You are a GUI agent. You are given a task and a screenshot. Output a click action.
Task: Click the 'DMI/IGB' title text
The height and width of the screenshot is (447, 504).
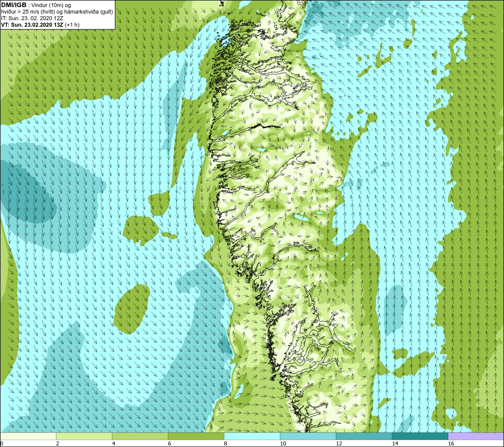click(x=14, y=5)
